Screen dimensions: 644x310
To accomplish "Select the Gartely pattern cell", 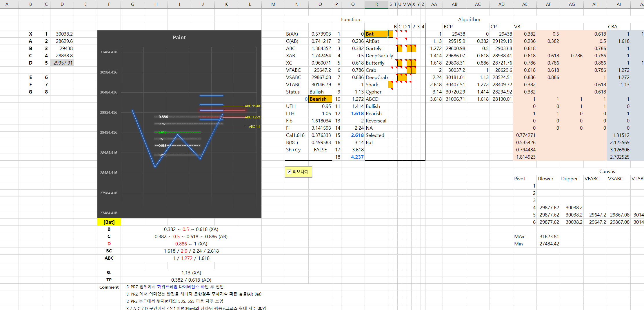I will coord(376,48).
